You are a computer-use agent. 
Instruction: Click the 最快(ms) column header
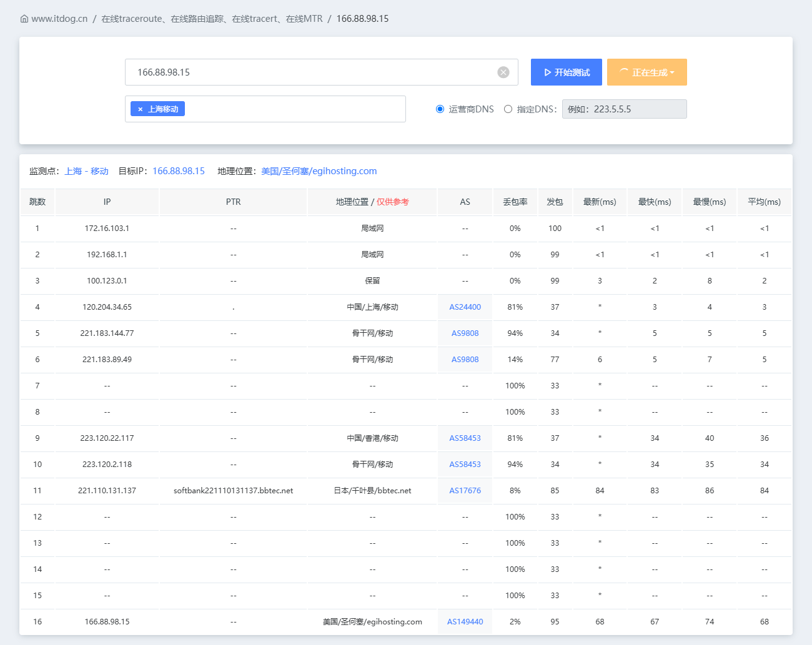pos(655,202)
